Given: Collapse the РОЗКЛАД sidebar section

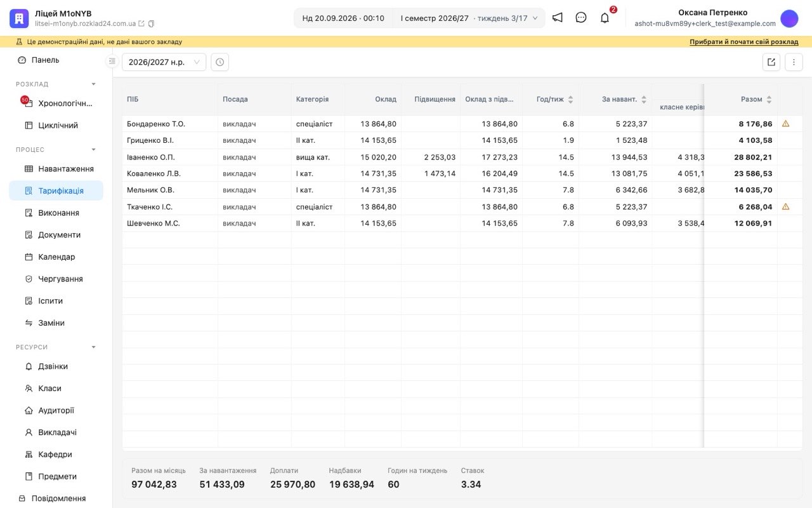Looking at the screenshot, I should [94, 84].
